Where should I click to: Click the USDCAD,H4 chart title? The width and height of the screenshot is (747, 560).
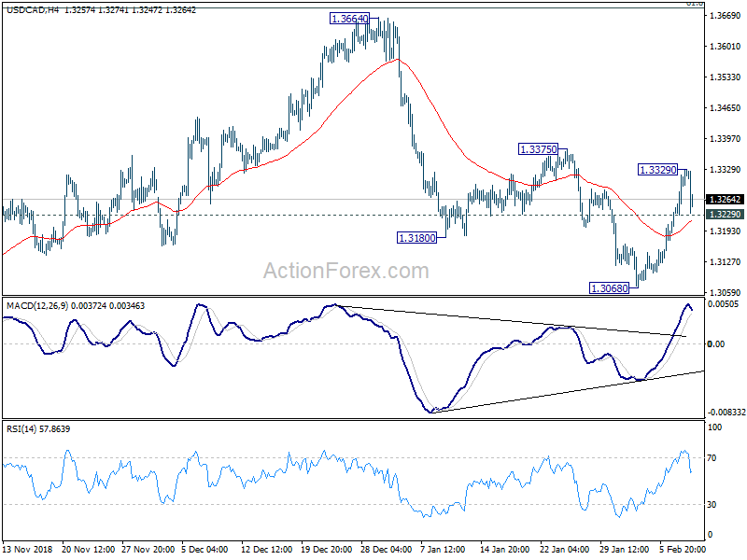pos(33,9)
